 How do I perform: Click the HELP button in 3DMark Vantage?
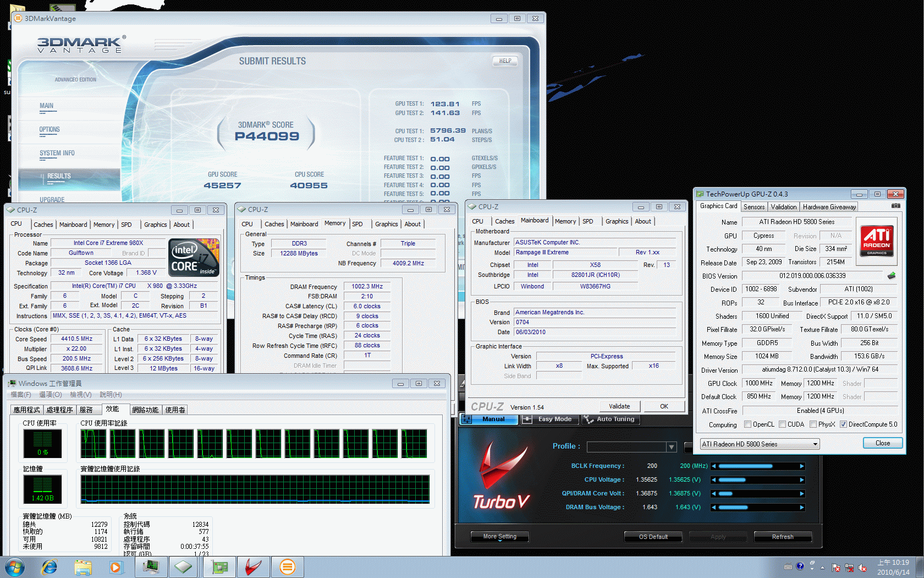pos(505,61)
